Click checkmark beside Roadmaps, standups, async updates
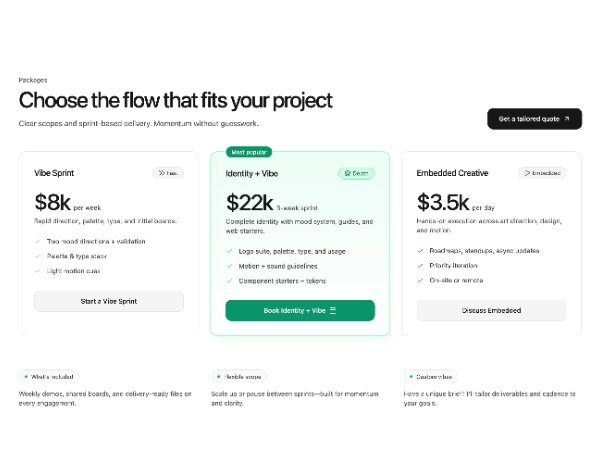 pos(421,252)
